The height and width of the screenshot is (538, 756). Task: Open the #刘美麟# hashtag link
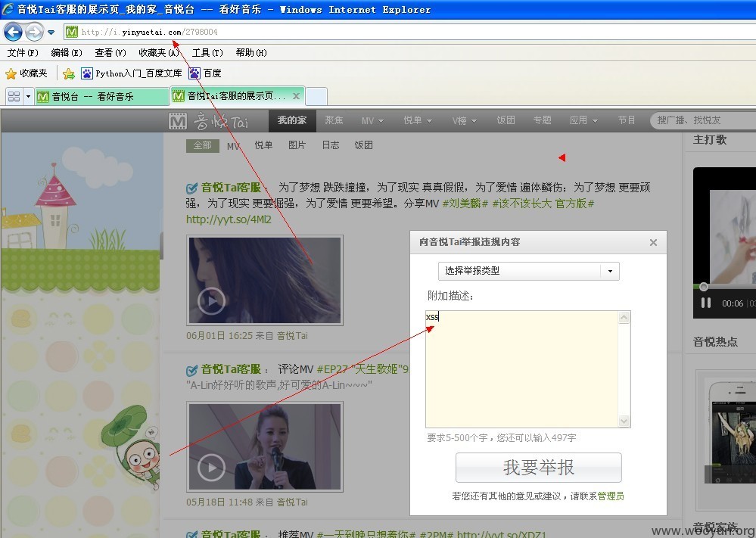coord(465,204)
